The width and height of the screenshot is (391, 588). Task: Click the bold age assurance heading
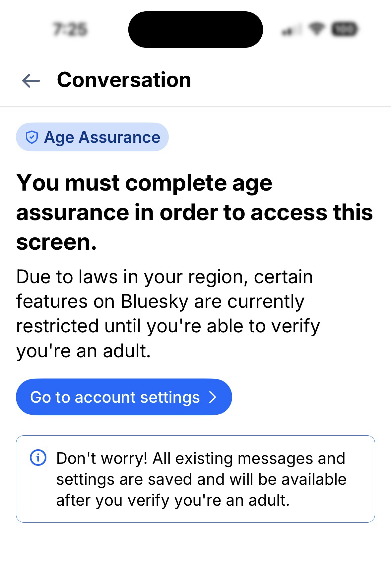194,212
